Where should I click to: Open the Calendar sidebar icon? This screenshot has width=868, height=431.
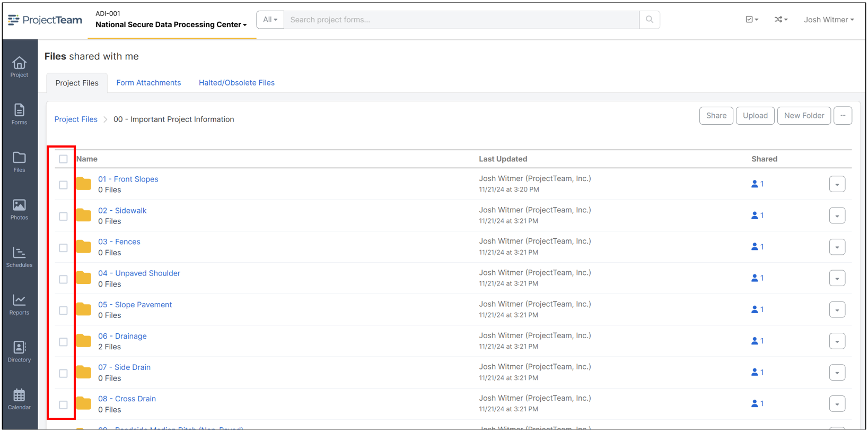19,399
